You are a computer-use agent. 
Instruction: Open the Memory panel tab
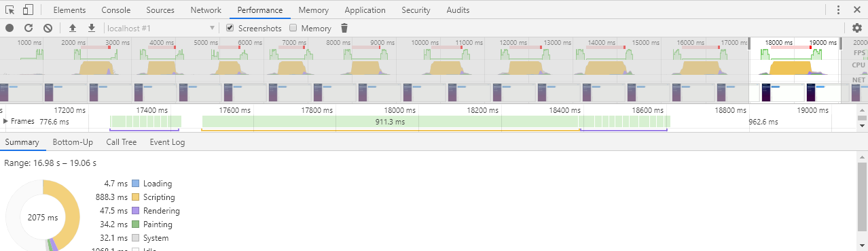(313, 10)
